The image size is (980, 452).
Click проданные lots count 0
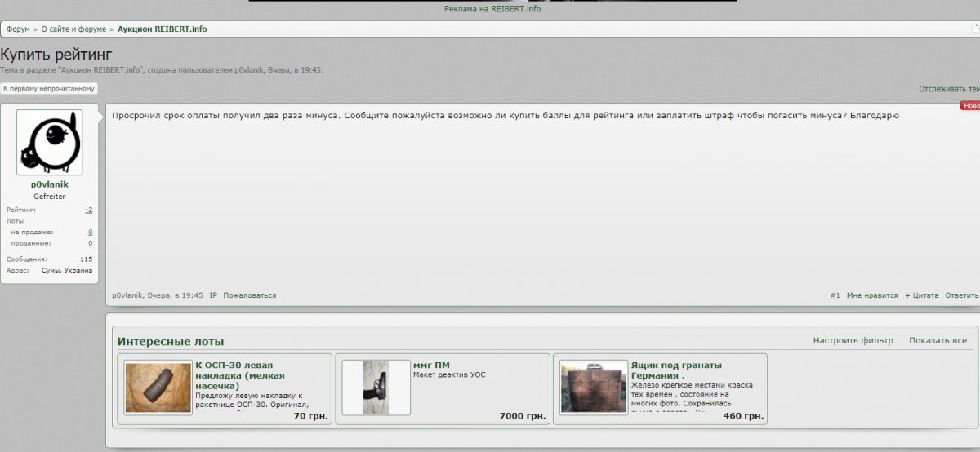tap(90, 243)
